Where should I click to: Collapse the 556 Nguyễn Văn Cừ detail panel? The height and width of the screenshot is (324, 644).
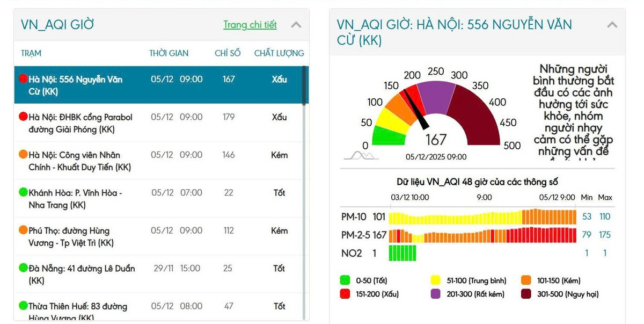612,25
